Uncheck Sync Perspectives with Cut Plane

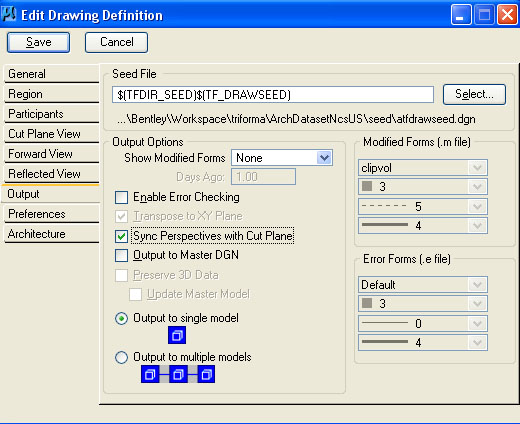pyautogui.click(x=121, y=236)
